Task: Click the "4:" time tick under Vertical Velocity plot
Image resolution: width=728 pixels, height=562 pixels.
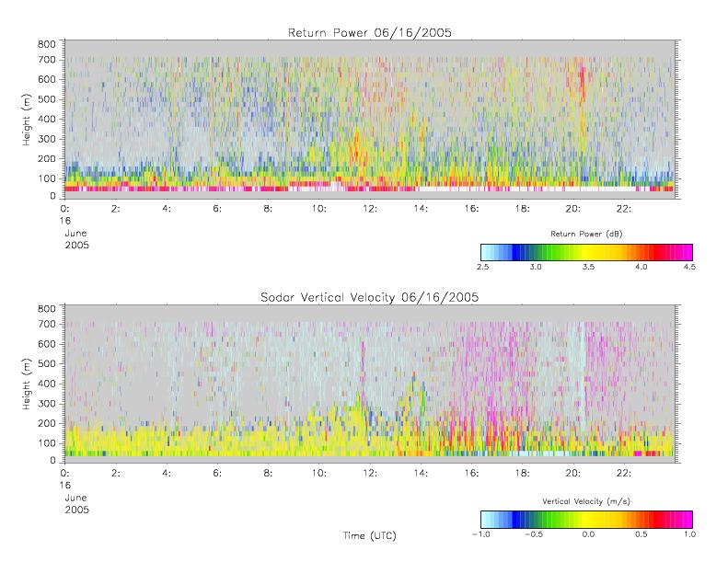Action: pos(167,474)
